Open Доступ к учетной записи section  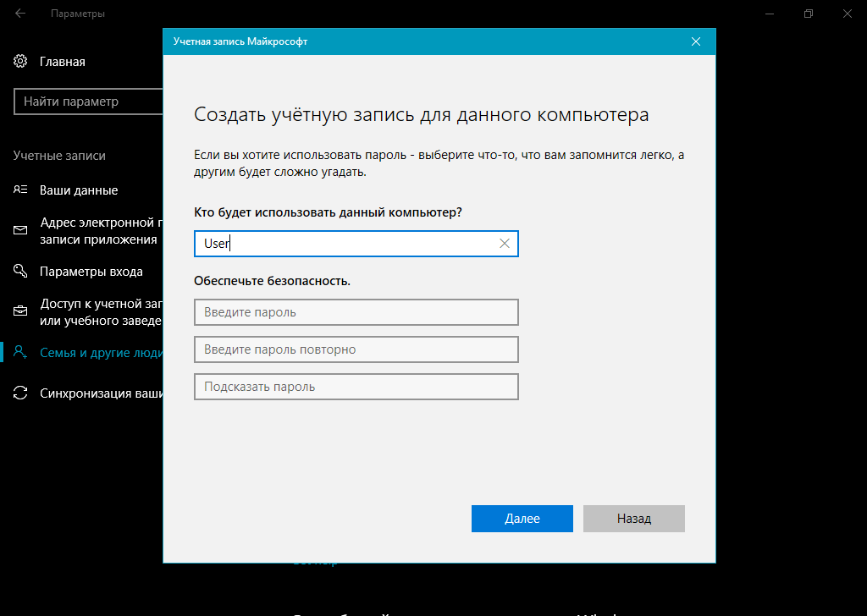[102, 312]
